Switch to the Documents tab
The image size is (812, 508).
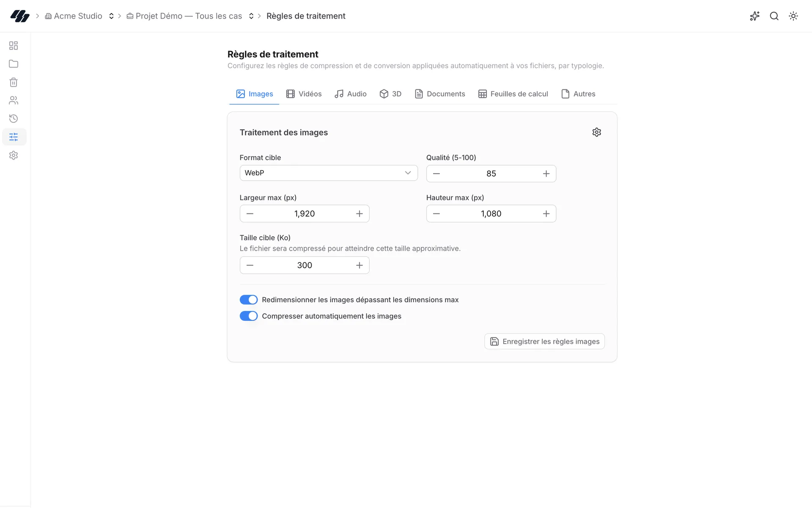[x=440, y=94]
